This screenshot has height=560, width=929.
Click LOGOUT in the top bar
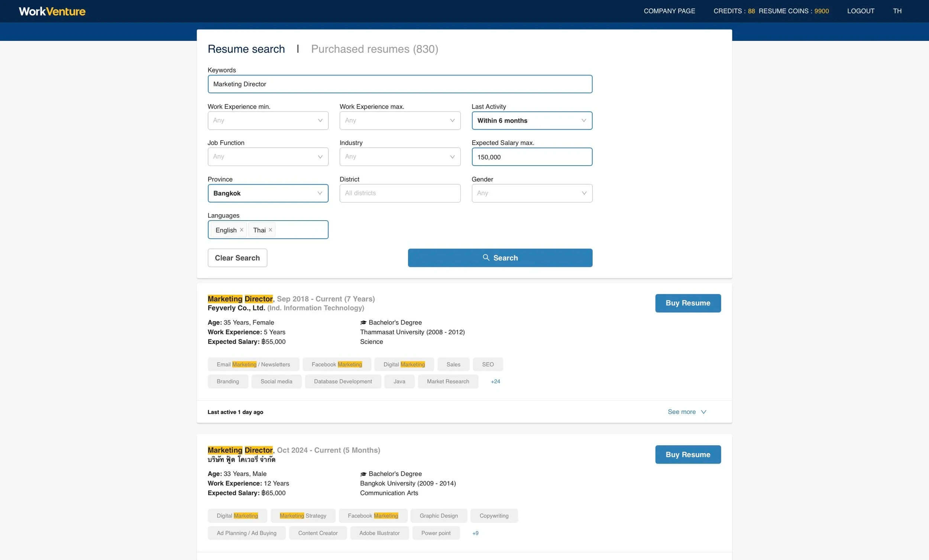[861, 11]
